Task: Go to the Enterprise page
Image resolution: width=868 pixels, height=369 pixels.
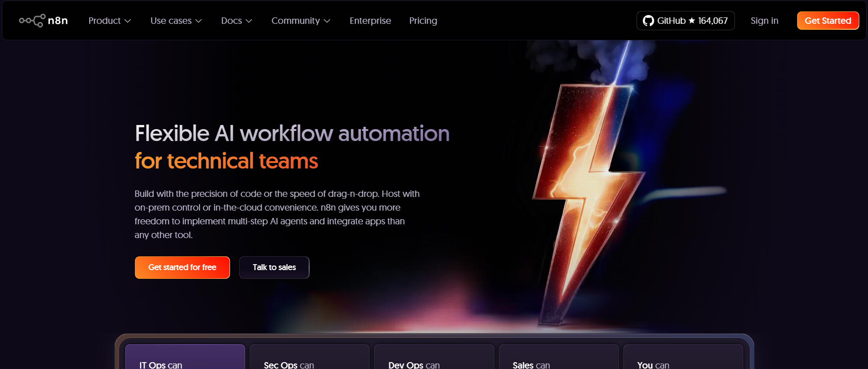Action: 370,21
